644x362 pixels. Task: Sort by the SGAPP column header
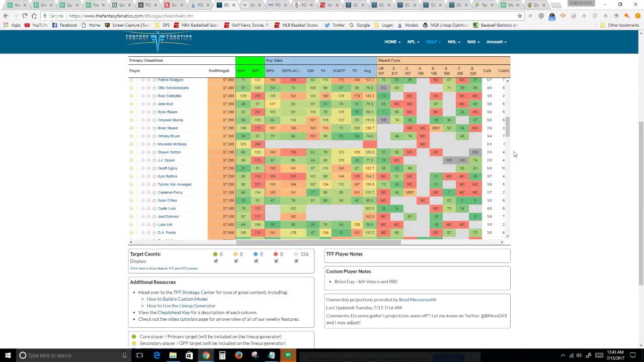coord(339,71)
